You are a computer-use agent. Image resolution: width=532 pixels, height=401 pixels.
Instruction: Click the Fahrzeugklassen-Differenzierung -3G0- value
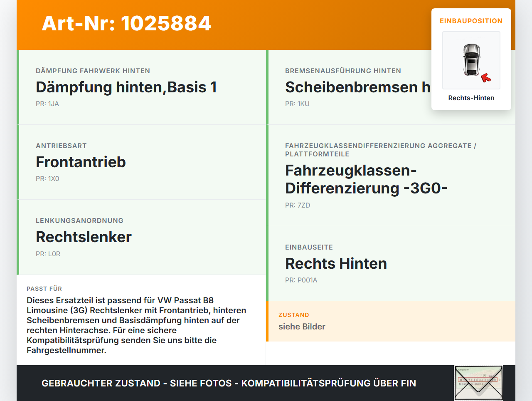click(366, 179)
